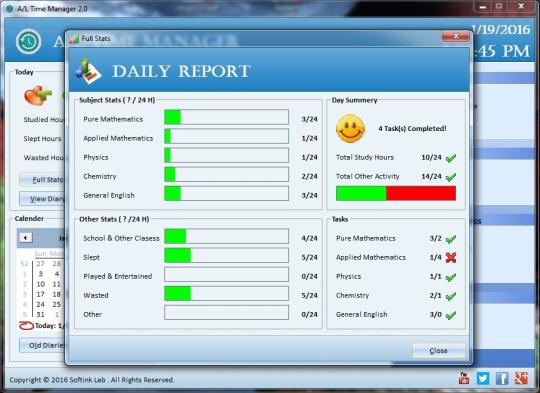
Task: Select day 24 in the calendar
Action: 41,304
